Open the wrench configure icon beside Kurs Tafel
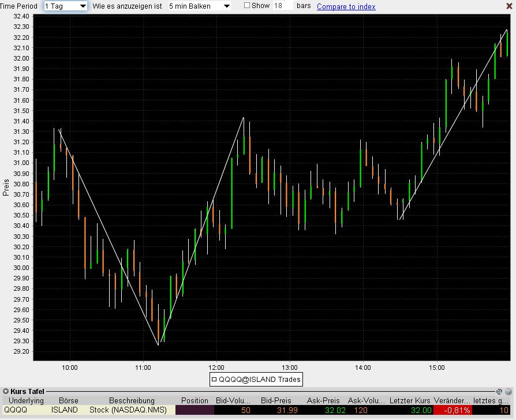The width and height of the screenshot is (516, 420). coord(499,391)
